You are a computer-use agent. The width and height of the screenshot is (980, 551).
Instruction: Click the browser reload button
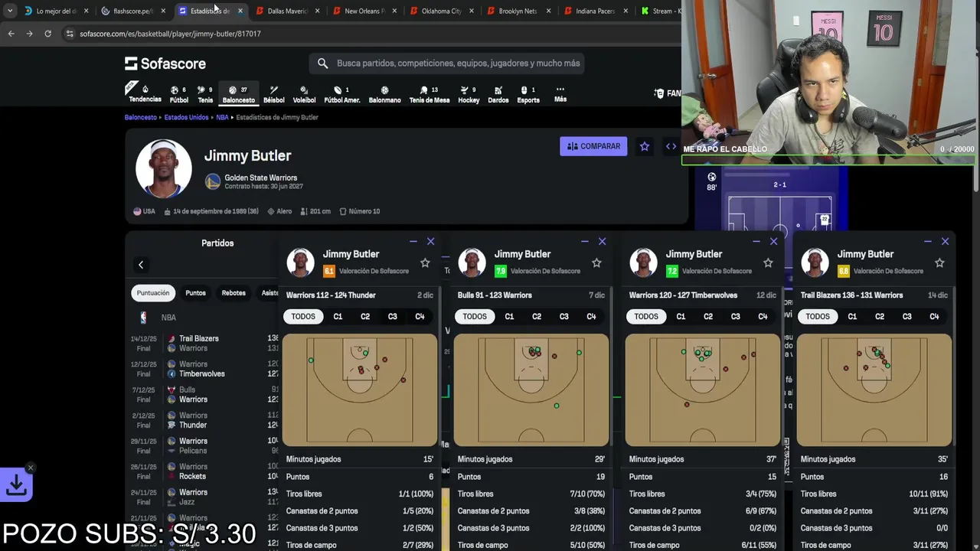point(47,34)
